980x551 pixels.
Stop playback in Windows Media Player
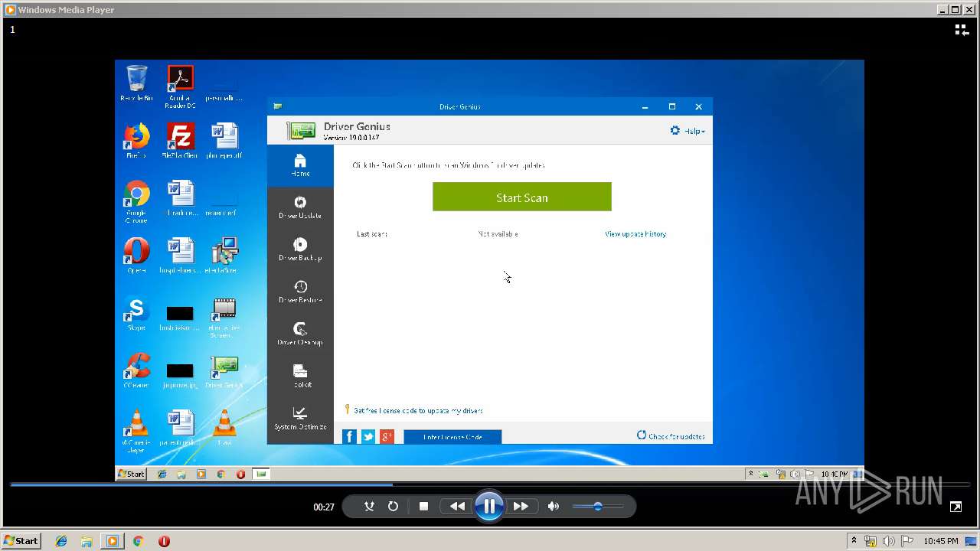(x=423, y=506)
